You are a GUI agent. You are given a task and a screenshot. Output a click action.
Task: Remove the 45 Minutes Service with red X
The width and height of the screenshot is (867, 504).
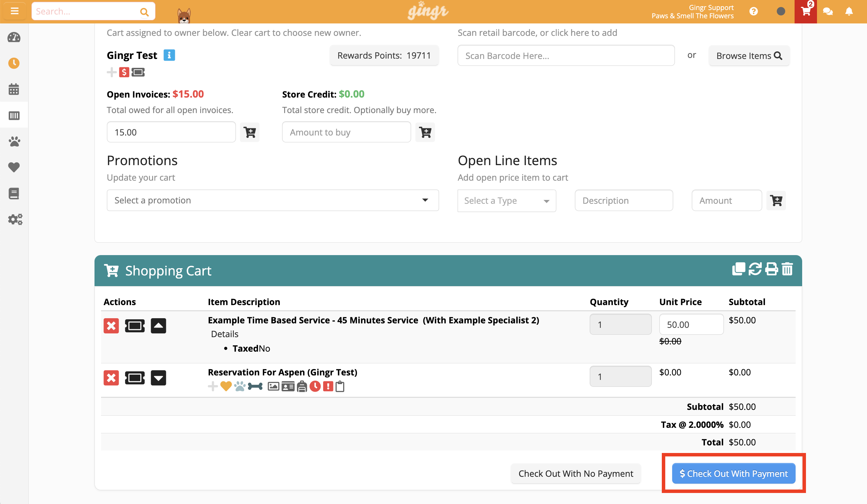[111, 325]
